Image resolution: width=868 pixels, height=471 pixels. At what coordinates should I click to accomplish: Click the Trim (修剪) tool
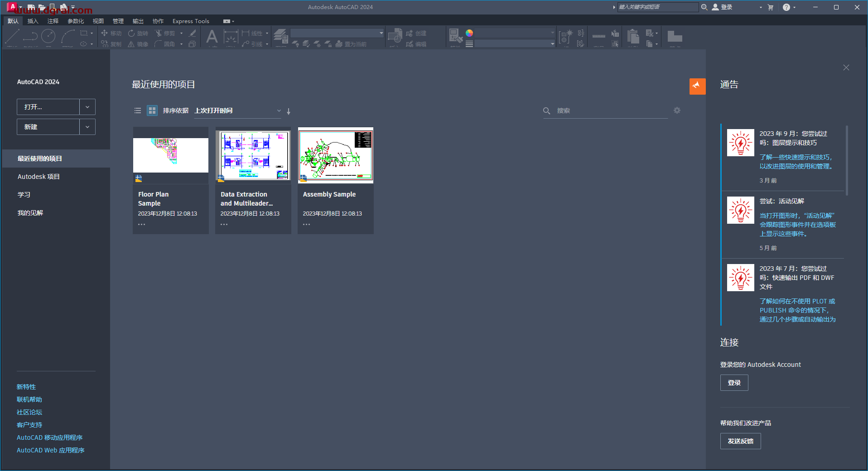(x=165, y=33)
